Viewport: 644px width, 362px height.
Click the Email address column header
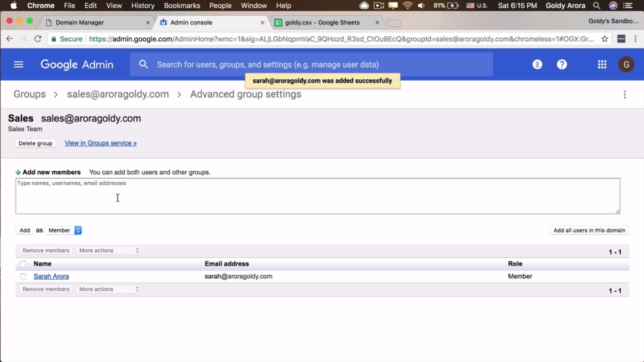[227, 264]
